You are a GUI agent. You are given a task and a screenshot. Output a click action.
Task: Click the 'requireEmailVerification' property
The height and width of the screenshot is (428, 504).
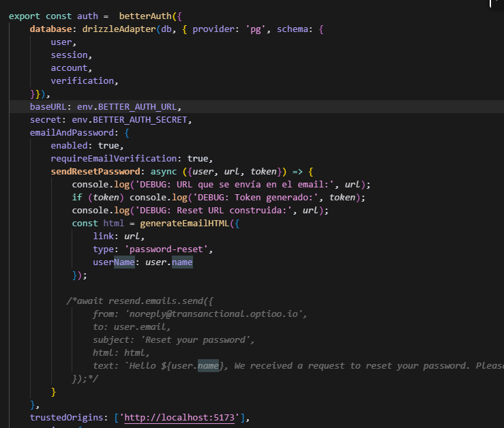coord(114,159)
